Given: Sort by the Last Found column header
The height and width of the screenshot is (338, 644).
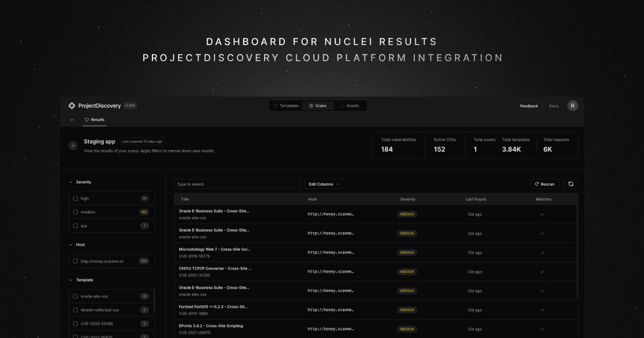Looking at the screenshot, I should point(475,199).
